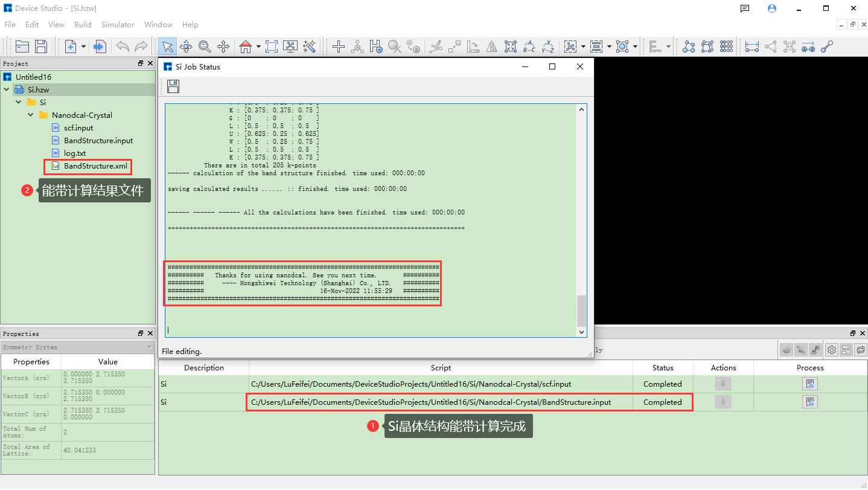
Task: Open the Symmetry System dropdown
Action: point(150,347)
